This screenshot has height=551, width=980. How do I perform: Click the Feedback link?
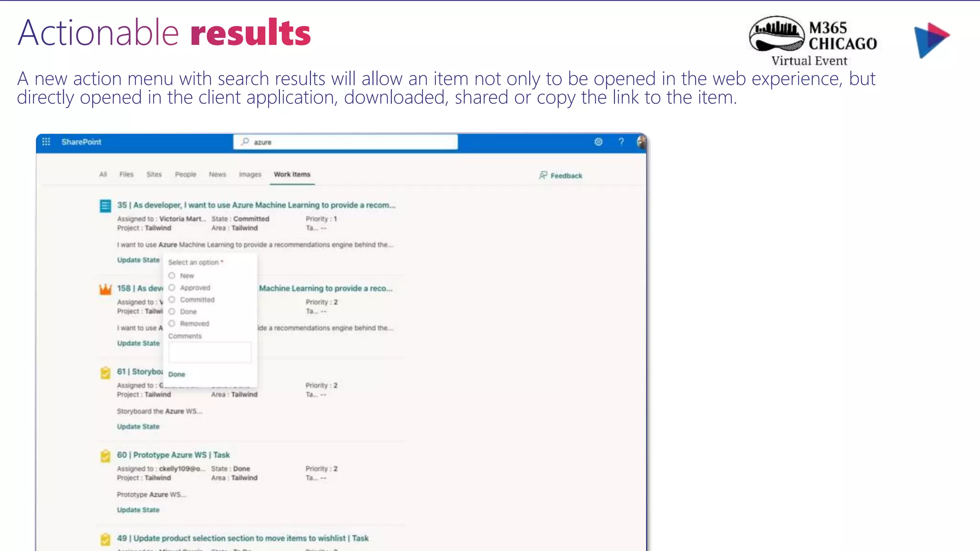(567, 176)
